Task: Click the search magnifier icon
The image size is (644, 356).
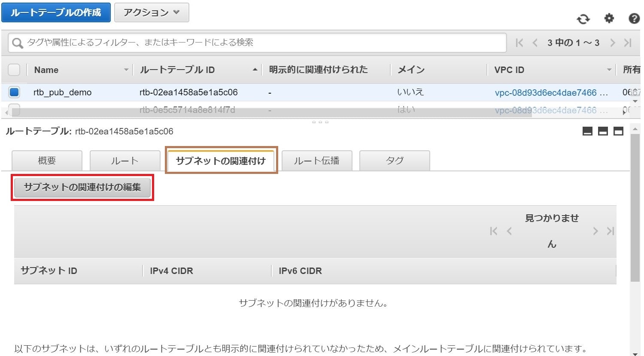Action: [17, 43]
